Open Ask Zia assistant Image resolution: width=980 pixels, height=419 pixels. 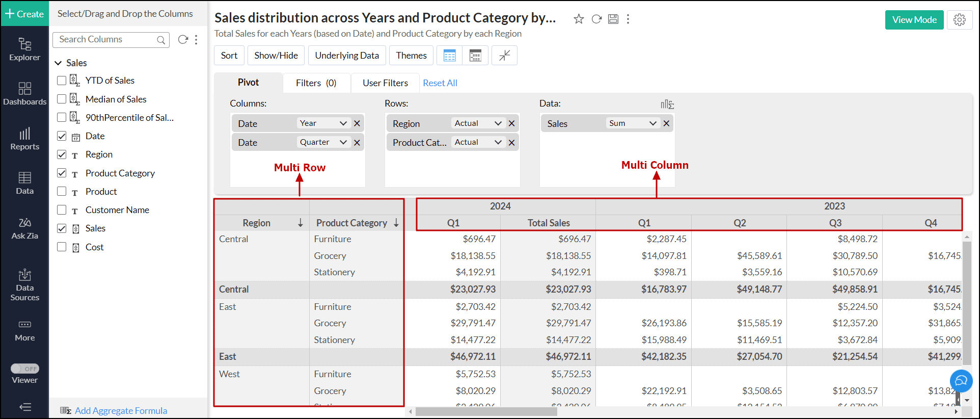click(24, 228)
